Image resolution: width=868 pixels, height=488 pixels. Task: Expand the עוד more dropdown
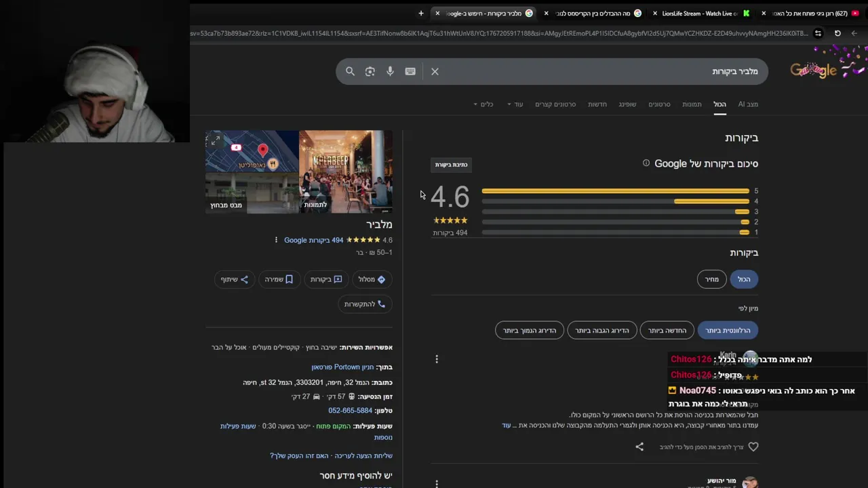515,104
